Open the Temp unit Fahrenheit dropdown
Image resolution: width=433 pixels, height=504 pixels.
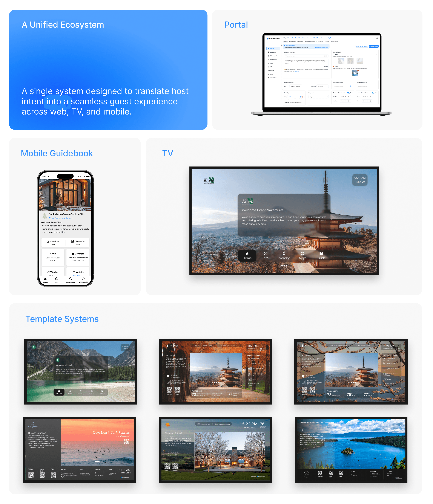point(323,86)
